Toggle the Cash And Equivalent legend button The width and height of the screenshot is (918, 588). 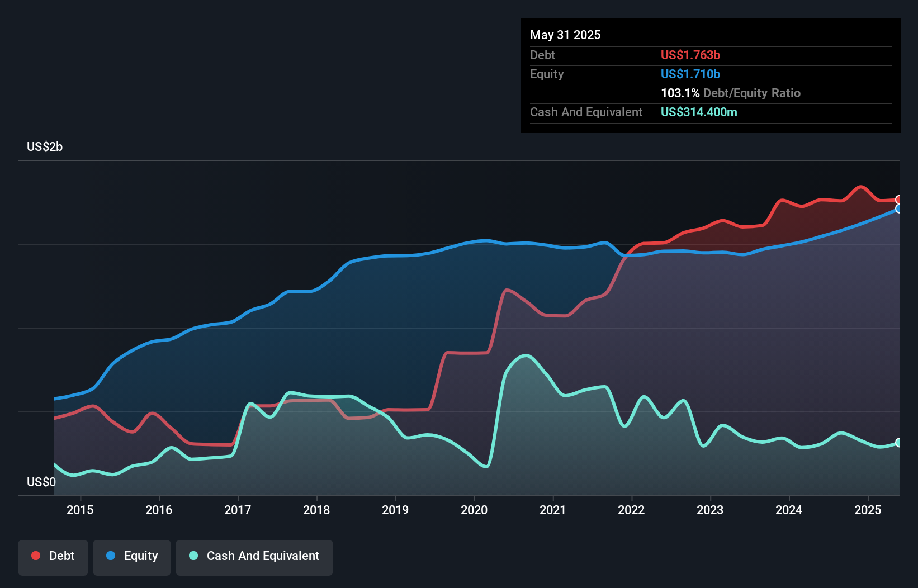pyautogui.click(x=254, y=557)
